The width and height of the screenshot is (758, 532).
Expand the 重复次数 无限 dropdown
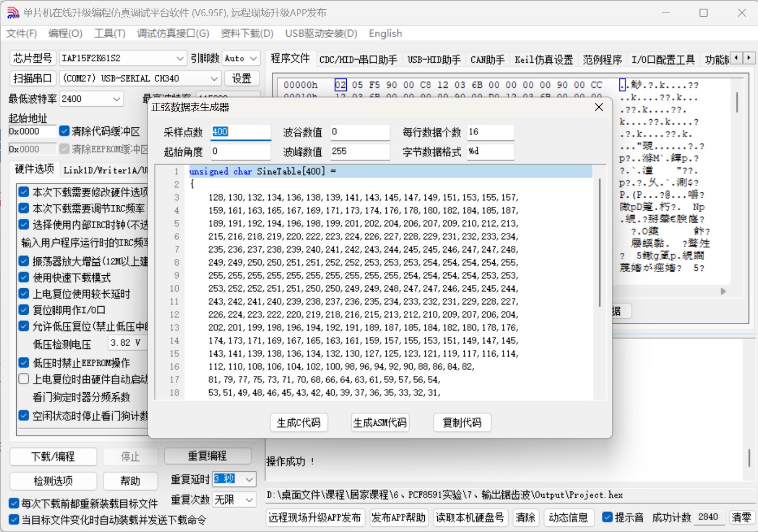249,499
